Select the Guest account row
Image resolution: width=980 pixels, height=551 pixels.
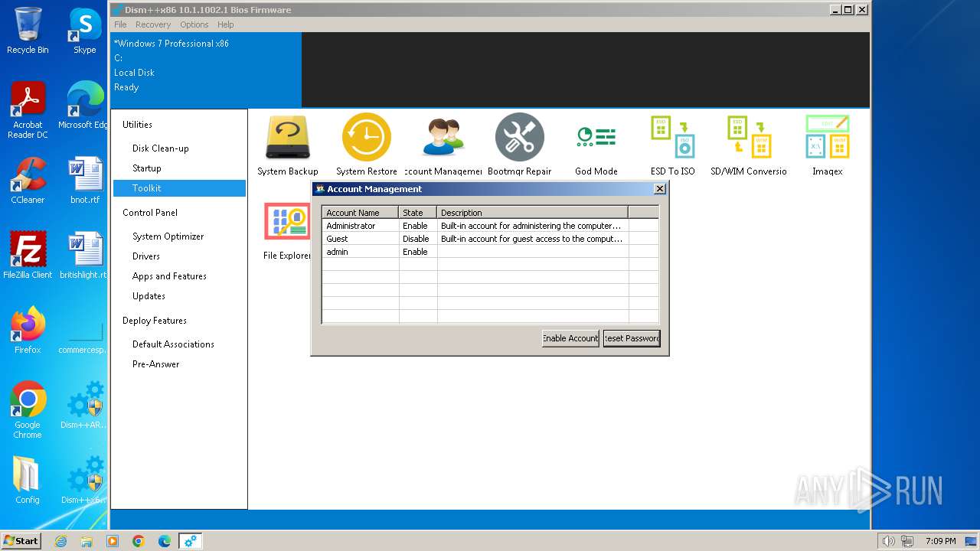click(490, 239)
